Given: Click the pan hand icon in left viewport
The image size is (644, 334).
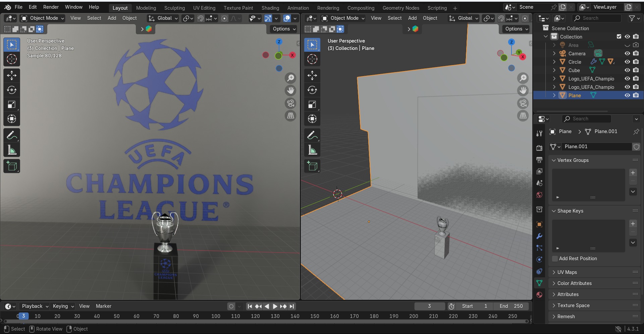Looking at the screenshot, I should click(x=290, y=91).
